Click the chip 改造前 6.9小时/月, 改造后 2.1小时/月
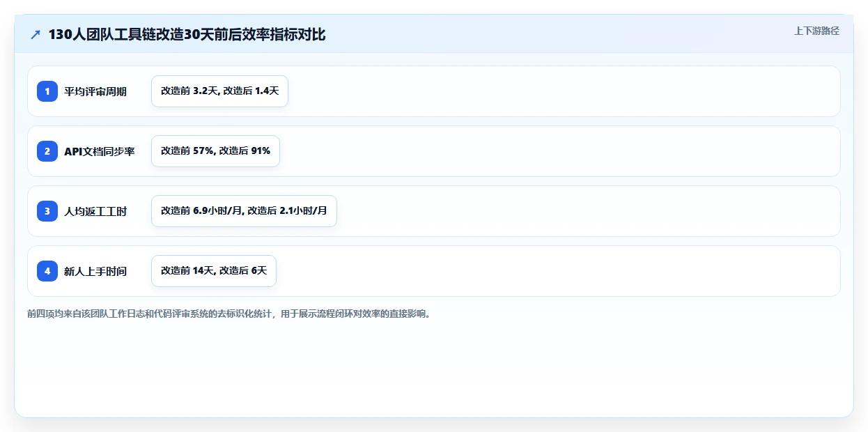Viewport: 868px width, 432px height. pos(244,211)
